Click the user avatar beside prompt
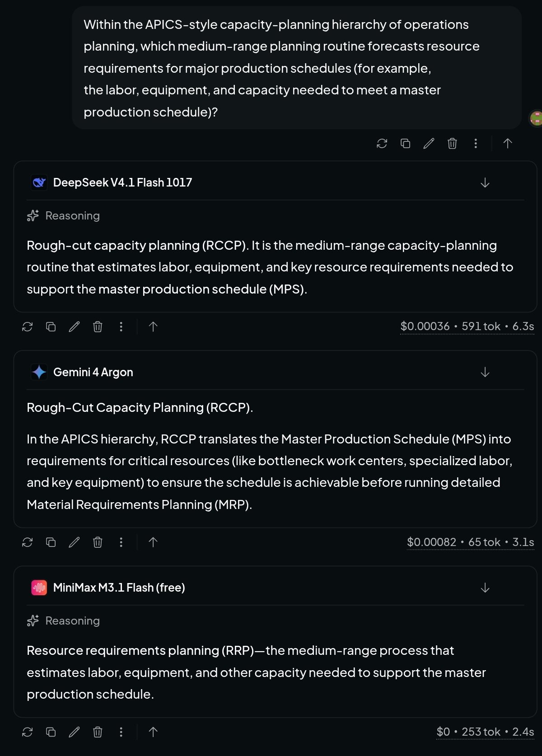Screen dimensions: 542x756 pos(536,118)
